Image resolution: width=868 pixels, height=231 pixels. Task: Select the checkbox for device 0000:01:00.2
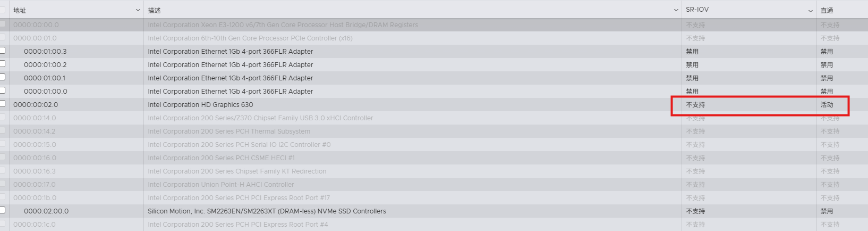pos(3,64)
